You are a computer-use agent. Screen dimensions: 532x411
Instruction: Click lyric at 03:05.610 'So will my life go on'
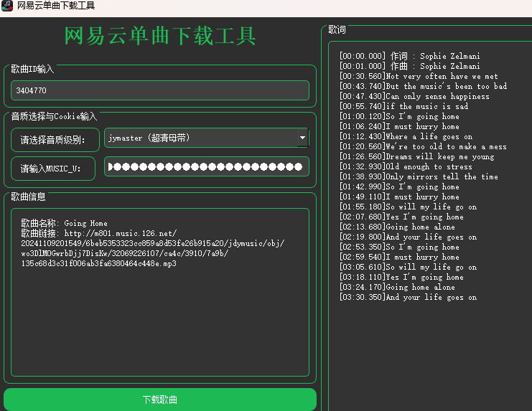pyautogui.click(x=409, y=267)
